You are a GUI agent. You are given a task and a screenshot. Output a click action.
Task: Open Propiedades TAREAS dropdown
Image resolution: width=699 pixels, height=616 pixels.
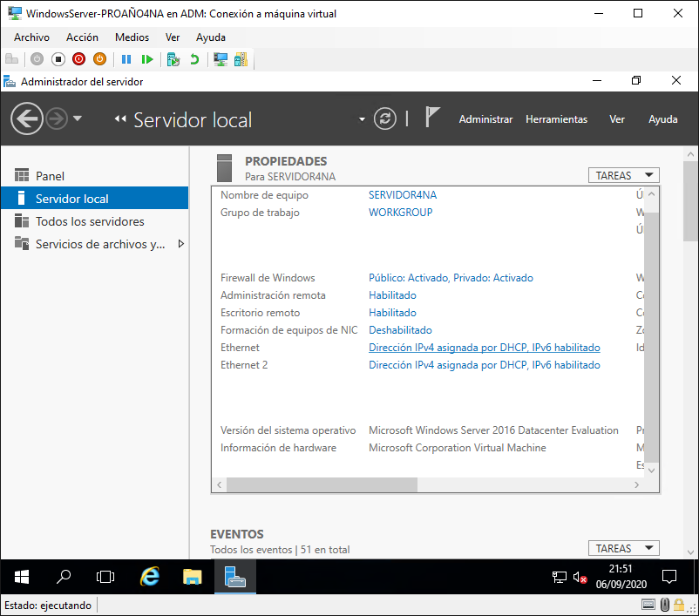[x=624, y=176]
